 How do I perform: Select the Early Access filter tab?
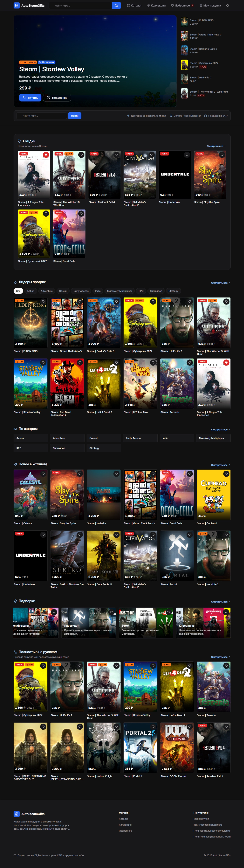click(81, 291)
